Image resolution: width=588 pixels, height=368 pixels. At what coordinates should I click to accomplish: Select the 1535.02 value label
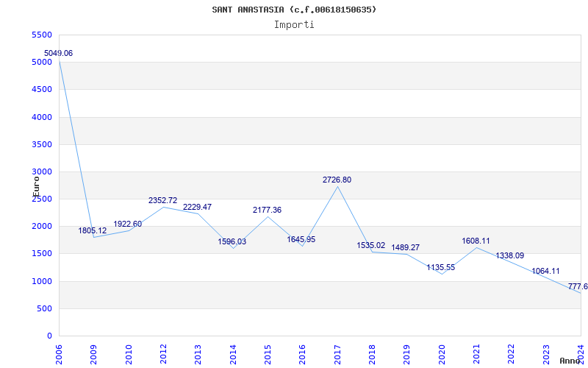[x=371, y=246]
